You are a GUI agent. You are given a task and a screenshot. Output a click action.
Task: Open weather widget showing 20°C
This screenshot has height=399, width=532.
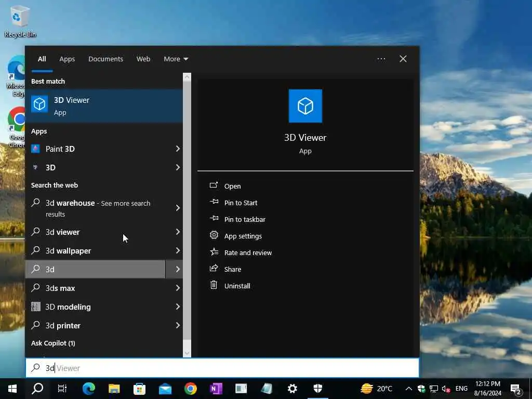376,389
